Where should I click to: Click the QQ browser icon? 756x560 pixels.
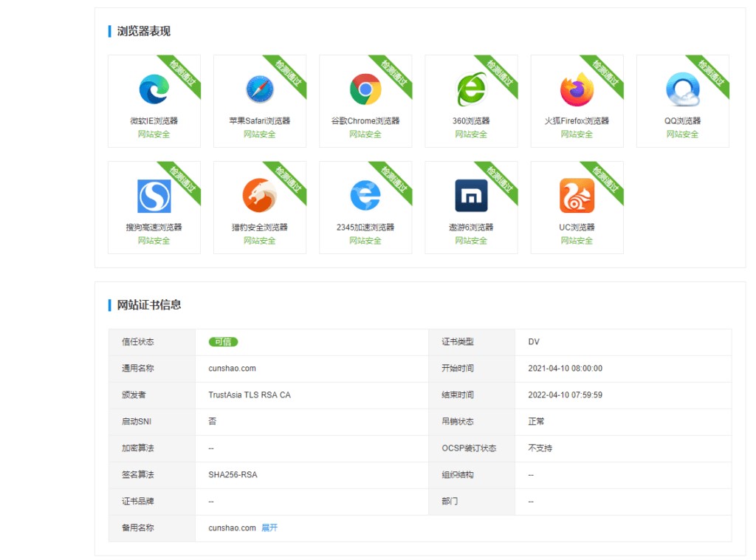coord(682,89)
